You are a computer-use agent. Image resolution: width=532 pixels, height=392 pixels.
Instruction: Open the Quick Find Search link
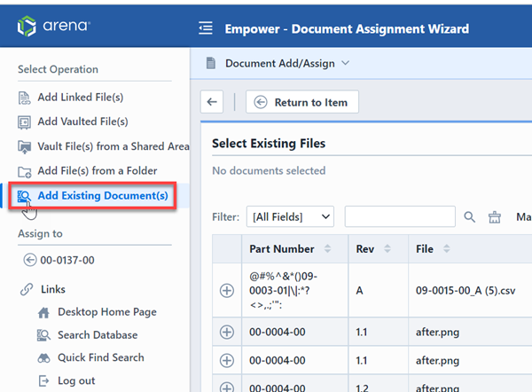pos(101,357)
